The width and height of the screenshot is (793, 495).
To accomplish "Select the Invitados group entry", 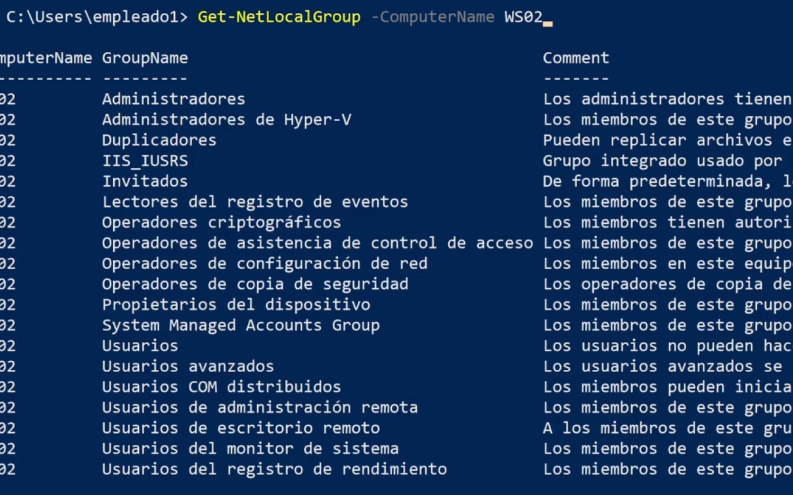I will pyautogui.click(x=145, y=181).
